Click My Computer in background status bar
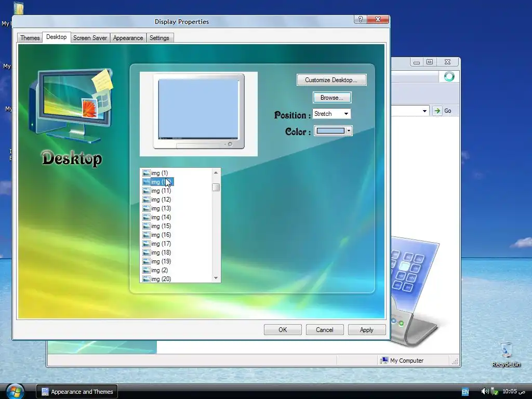This screenshot has width=532, height=399. click(402, 361)
